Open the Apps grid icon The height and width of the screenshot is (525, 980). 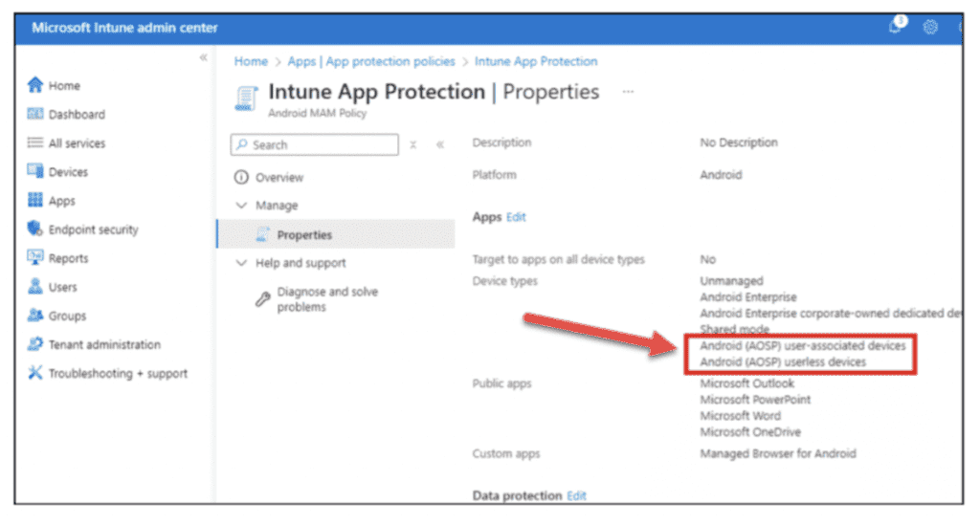tap(35, 201)
